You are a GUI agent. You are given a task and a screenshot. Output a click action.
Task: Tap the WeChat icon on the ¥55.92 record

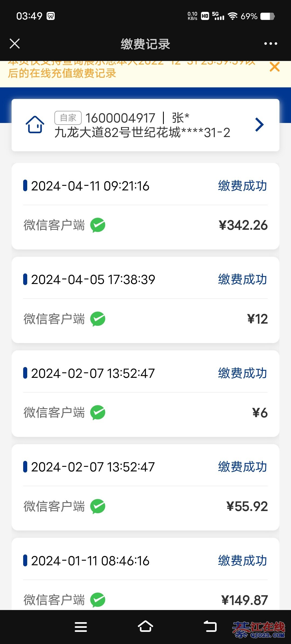point(98,506)
